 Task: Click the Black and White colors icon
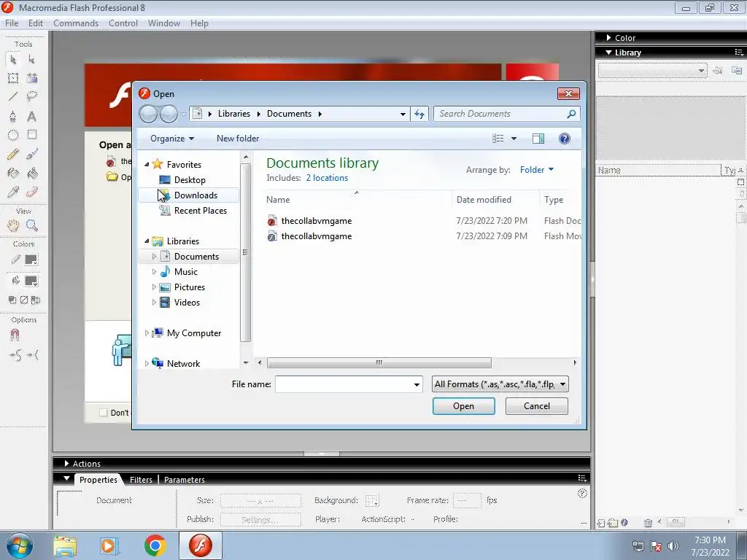pos(12,300)
